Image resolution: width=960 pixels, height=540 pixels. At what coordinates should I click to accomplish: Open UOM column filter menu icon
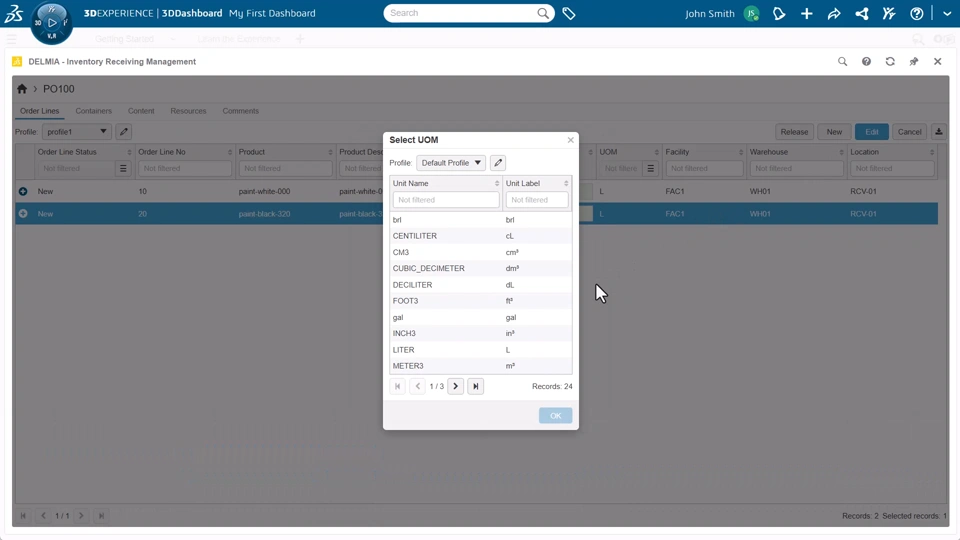pos(651,168)
